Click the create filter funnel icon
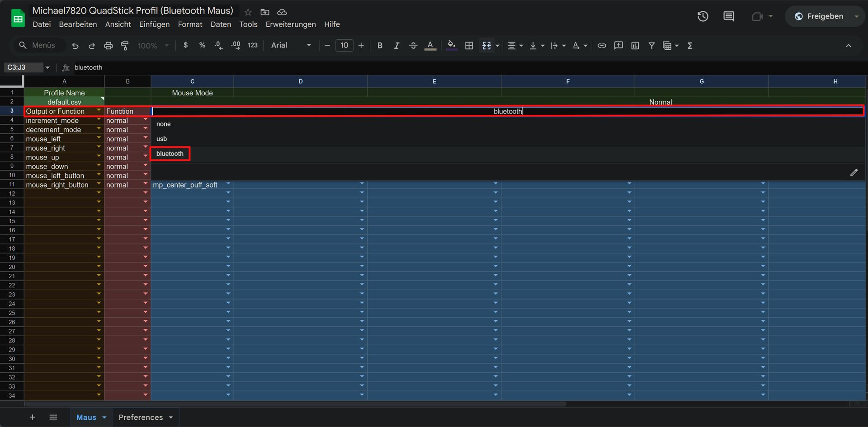This screenshot has width=868, height=427. [651, 46]
